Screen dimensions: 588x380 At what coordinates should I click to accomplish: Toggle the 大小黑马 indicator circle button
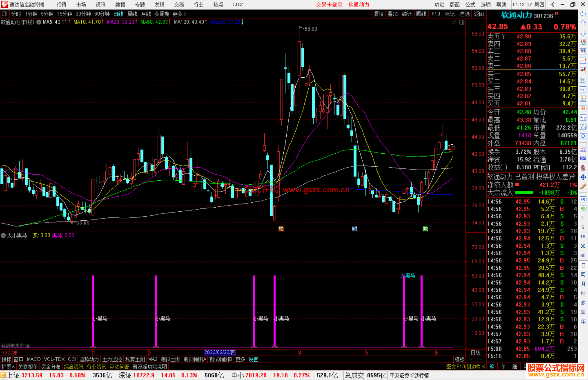tap(3, 235)
